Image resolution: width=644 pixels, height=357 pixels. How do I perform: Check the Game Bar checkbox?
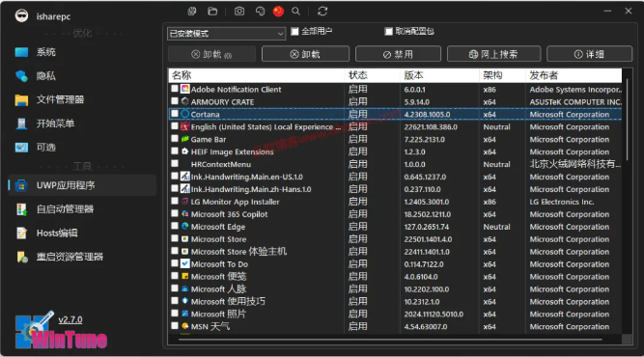point(175,139)
